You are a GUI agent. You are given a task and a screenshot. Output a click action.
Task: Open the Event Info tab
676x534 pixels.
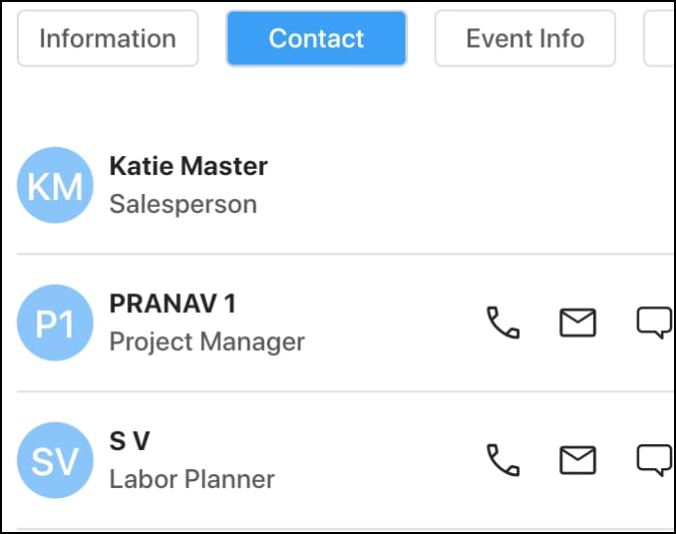click(525, 39)
